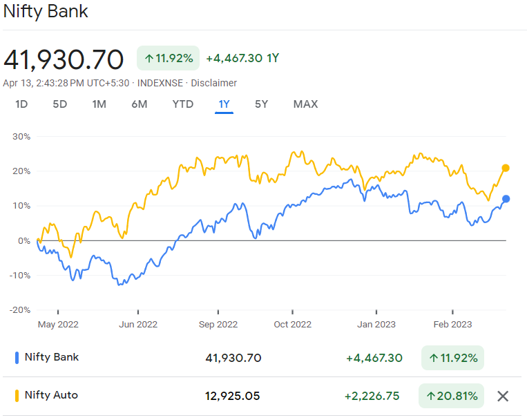The image size is (527, 420).
Task: Click Nifty Auto yellow color marker
Action: tap(17, 396)
